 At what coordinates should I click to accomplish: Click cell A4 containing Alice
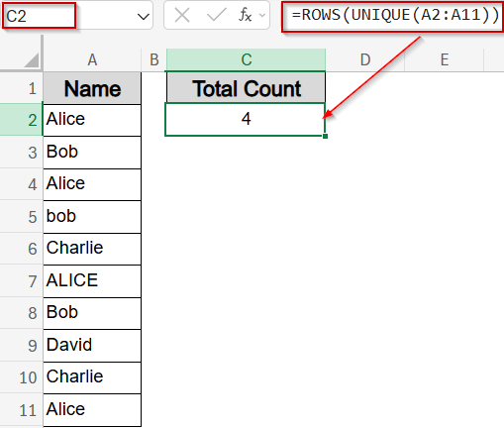point(92,184)
